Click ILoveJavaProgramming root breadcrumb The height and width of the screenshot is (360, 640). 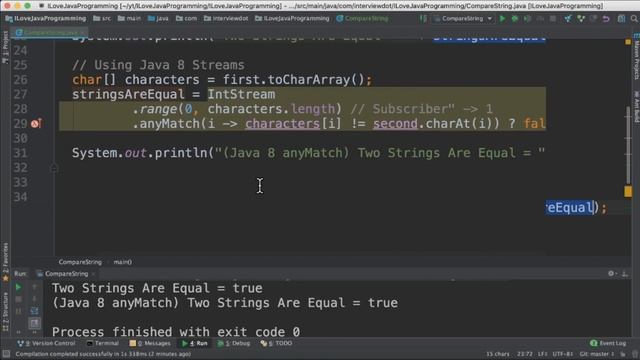tap(46, 19)
